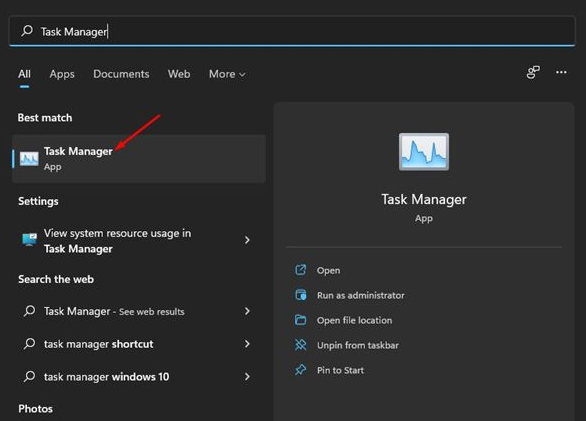Click the Open file location folder icon

[x=300, y=320]
